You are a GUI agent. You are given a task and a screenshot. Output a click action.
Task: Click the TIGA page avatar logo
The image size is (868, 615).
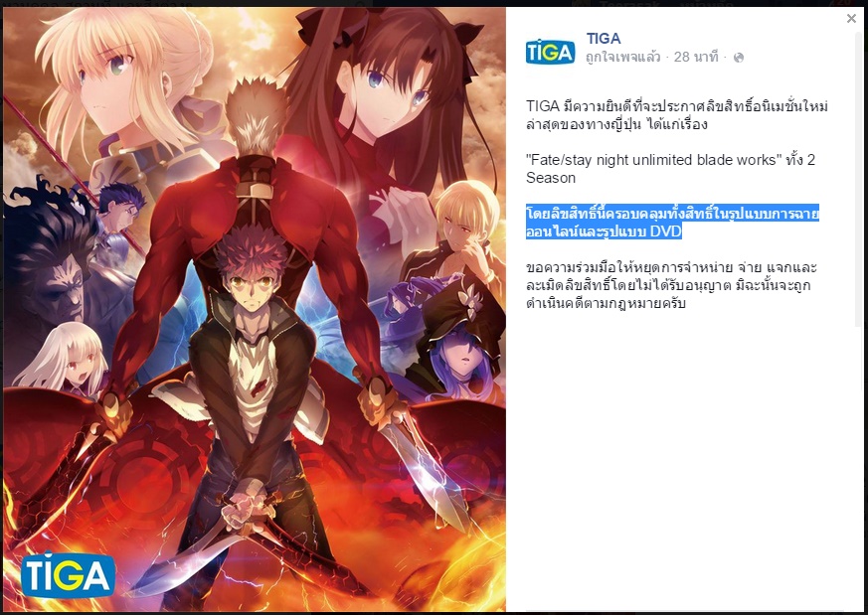(x=550, y=52)
